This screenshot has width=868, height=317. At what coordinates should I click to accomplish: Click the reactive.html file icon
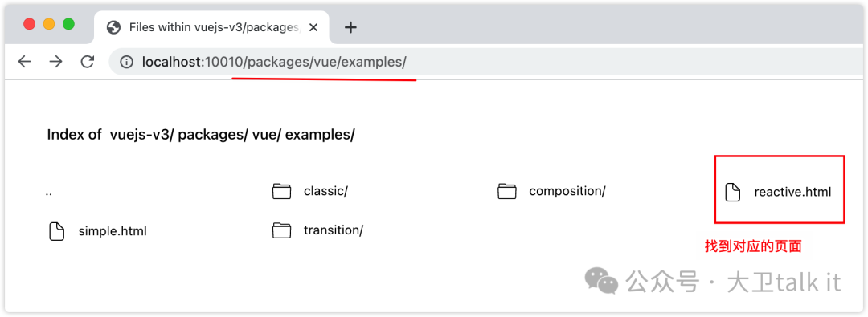[x=732, y=192]
